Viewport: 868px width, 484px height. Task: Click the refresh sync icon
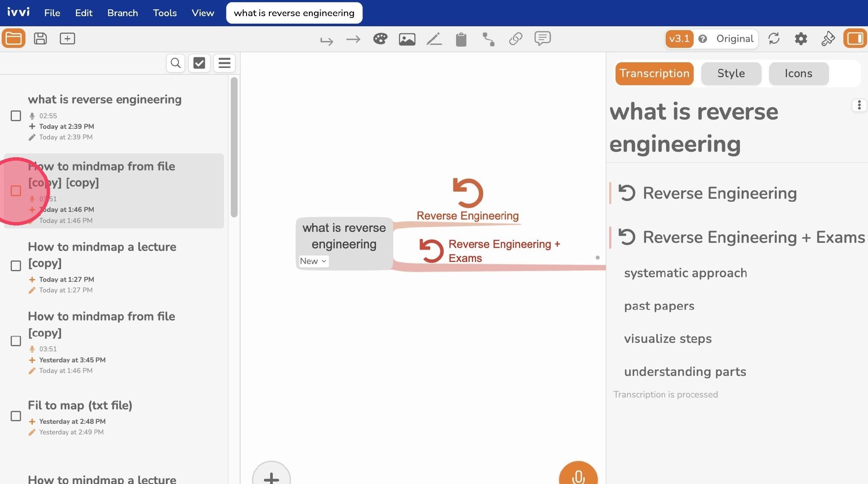click(x=774, y=39)
